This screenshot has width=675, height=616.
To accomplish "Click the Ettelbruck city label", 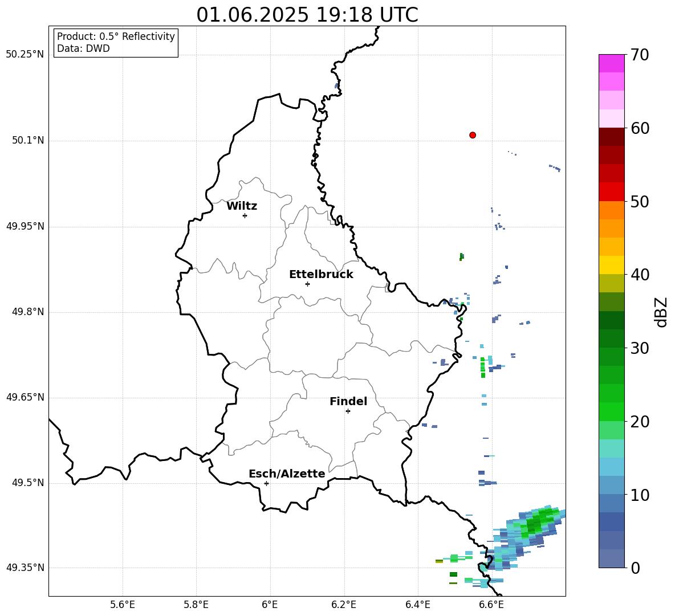I will (321, 275).
